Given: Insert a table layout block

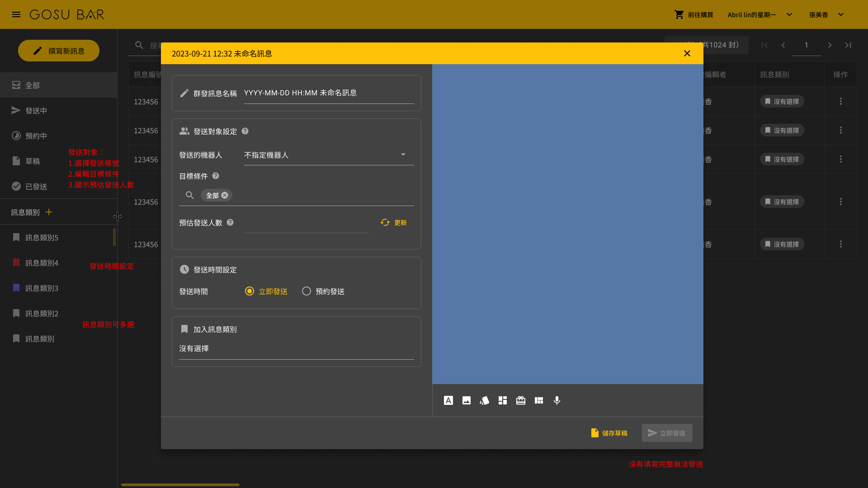Looking at the screenshot, I should pyautogui.click(x=539, y=400).
